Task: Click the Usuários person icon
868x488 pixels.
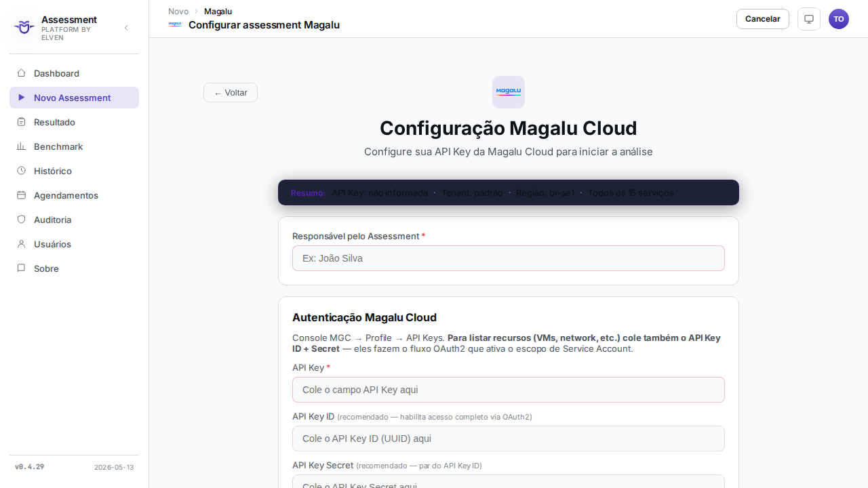Action: [21, 244]
